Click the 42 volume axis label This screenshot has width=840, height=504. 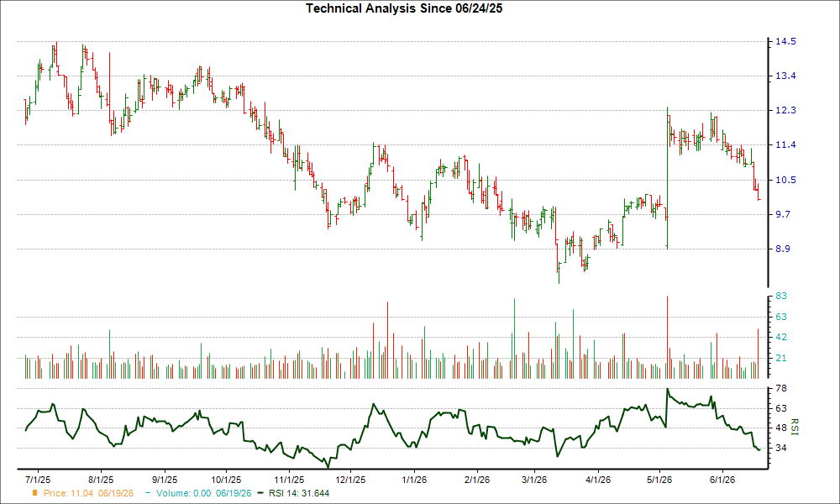click(x=781, y=338)
